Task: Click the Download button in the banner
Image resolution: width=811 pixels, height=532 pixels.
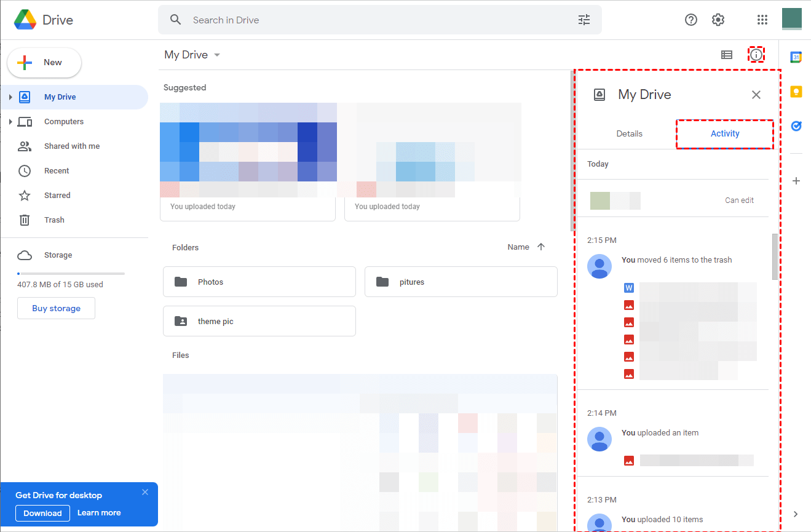Action: [x=42, y=513]
